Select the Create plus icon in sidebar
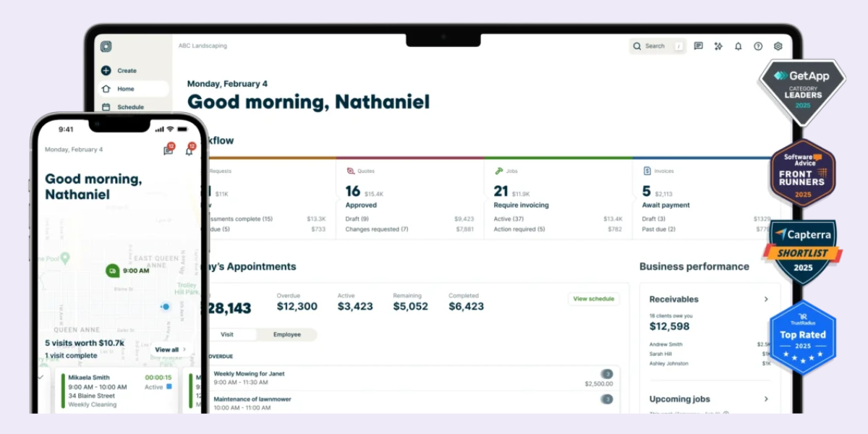The height and width of the screenshot is (434, 868). (106, 71)
